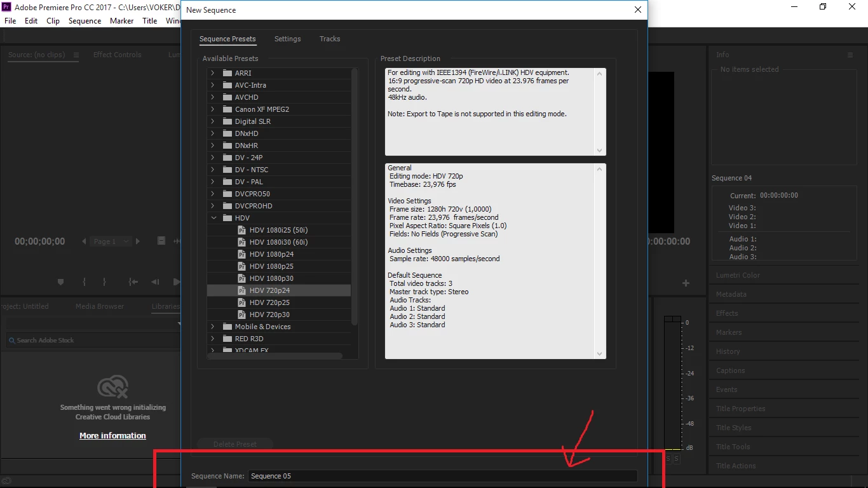This screenshot has width=868, height=488.
Task: Expand the AVCHD presets folder
Action: coord(213,97)
